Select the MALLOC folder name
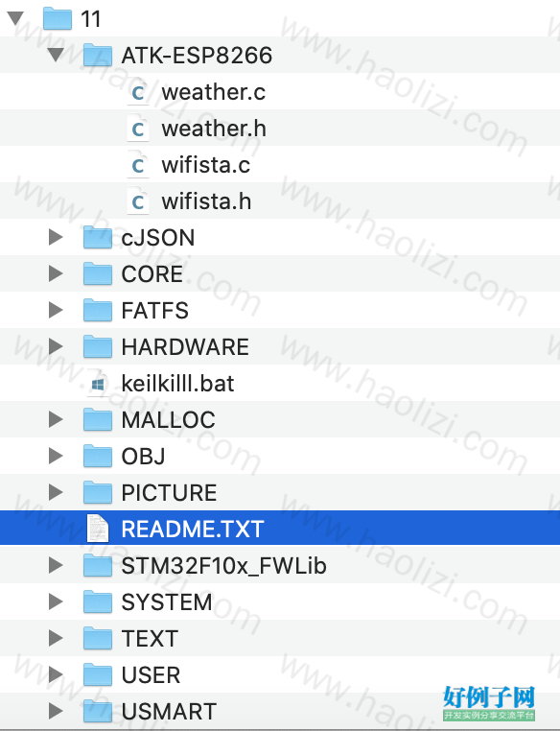 tap(168, 420)
